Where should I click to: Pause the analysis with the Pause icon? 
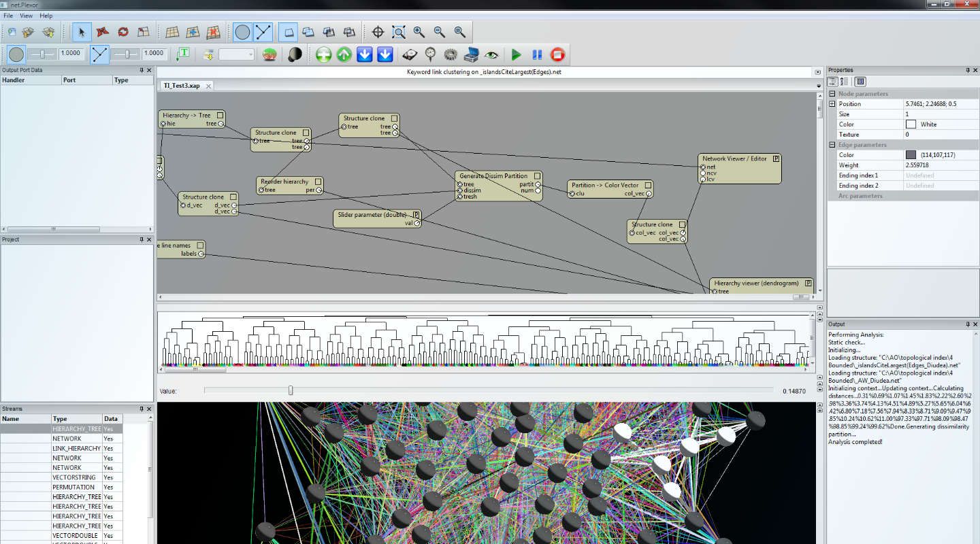[537, 54]
